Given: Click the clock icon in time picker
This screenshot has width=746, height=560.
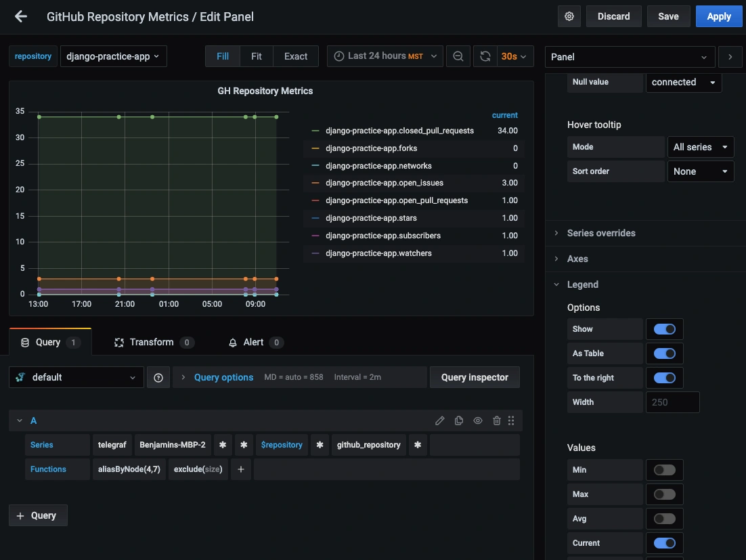Looking at the screenshot, I should click(338, 56).
